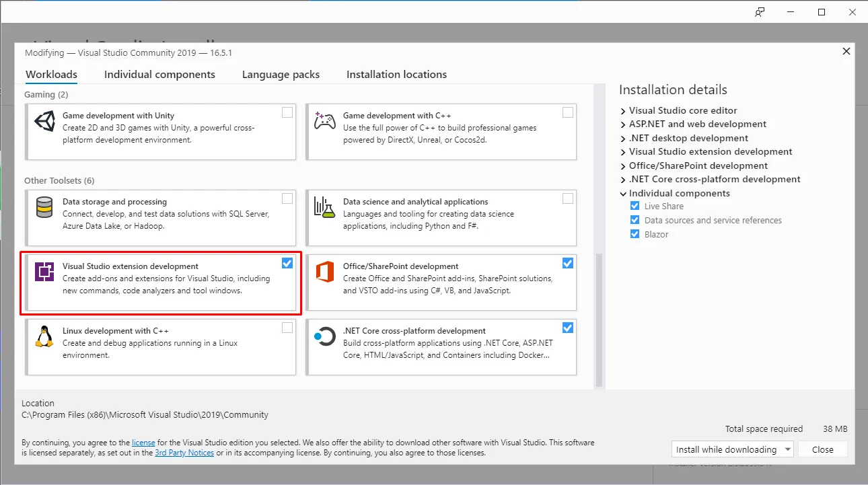
Task: Uncheck the Live Share component
Action: (635, 206)
